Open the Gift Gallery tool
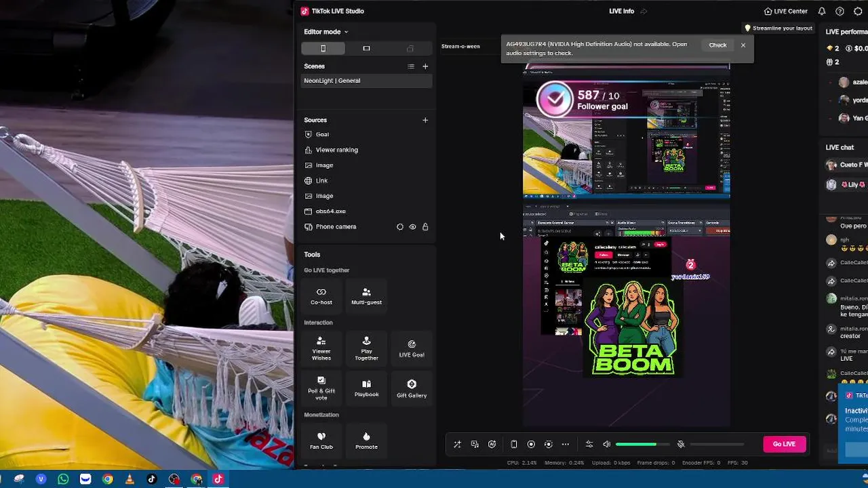 (412, 388)
